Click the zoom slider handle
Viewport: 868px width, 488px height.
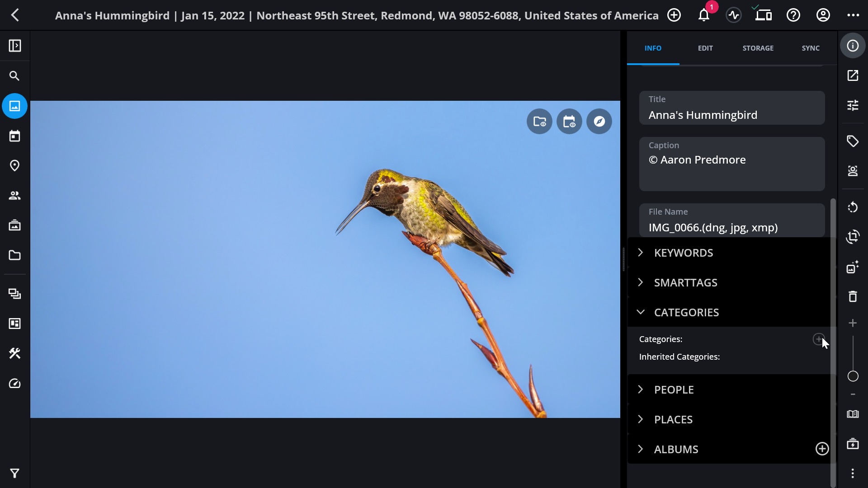853,376
